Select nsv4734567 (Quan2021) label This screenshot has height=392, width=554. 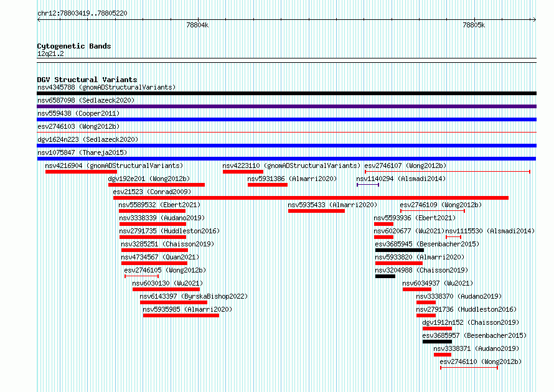pos(160,257)
